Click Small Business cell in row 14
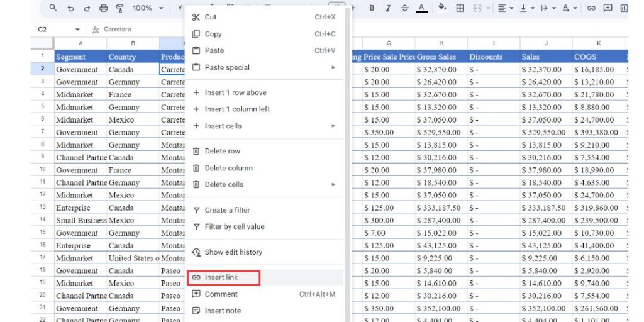The width and height of the screenshot is (644, 322). pyautogui.click(x=80, y=220)
